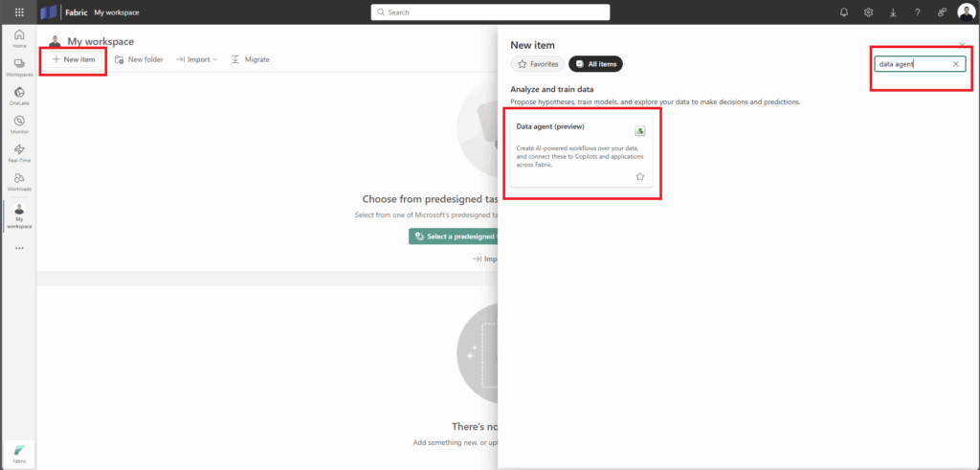This screenshot has height=470, width=980.
Task: Favorite the Data agent star icon
Action: coord(640,177)
